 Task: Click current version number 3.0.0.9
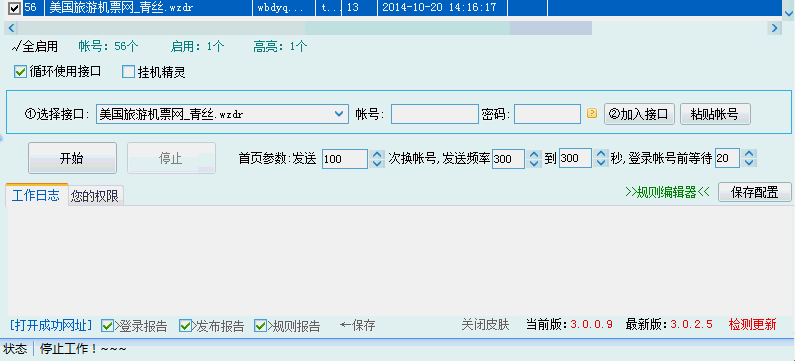point(592,325)
